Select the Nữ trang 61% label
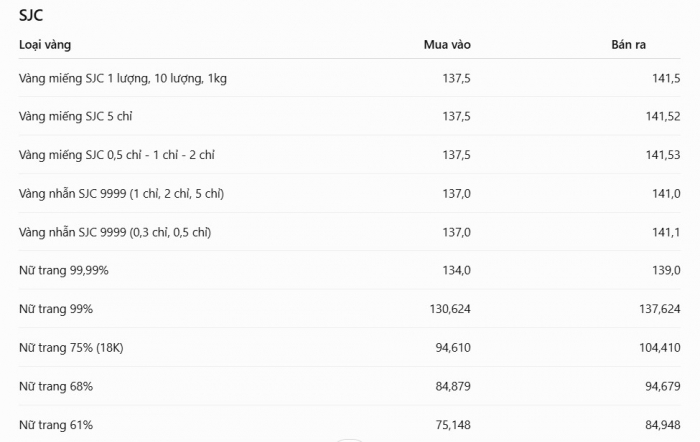Image resolution: width=700 pixels, height=442 pixels. point(56,425)
